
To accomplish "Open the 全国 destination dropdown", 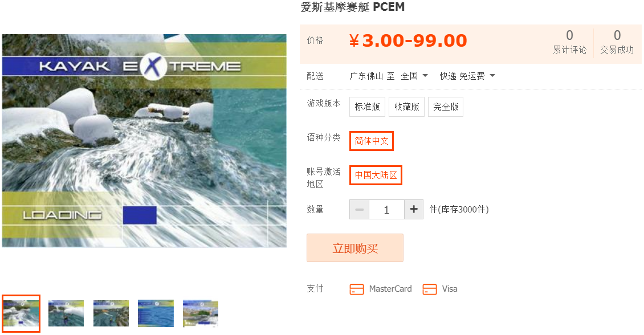I will click(x=414, y=76).
